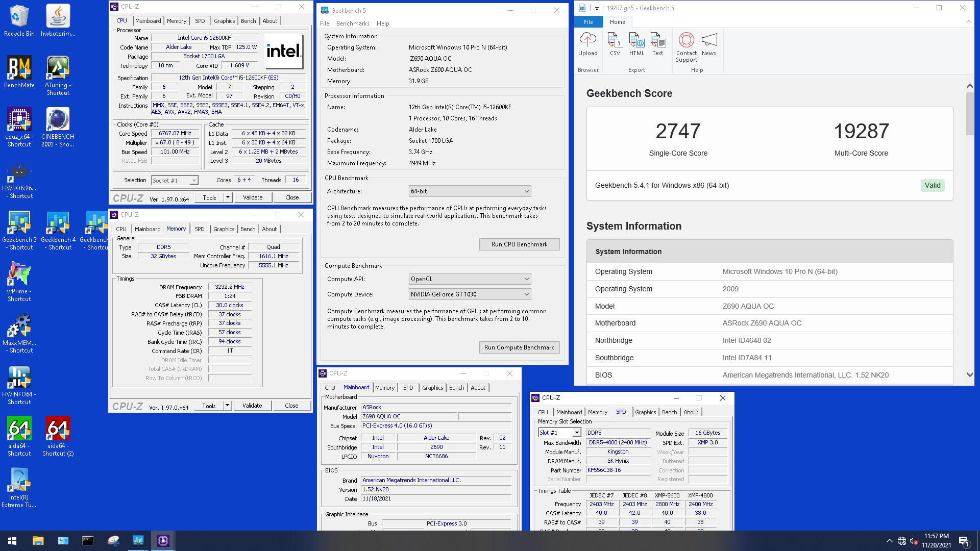
Task: Launch Intel Extreme Tuning icon
Action: (x=19, y=488)
